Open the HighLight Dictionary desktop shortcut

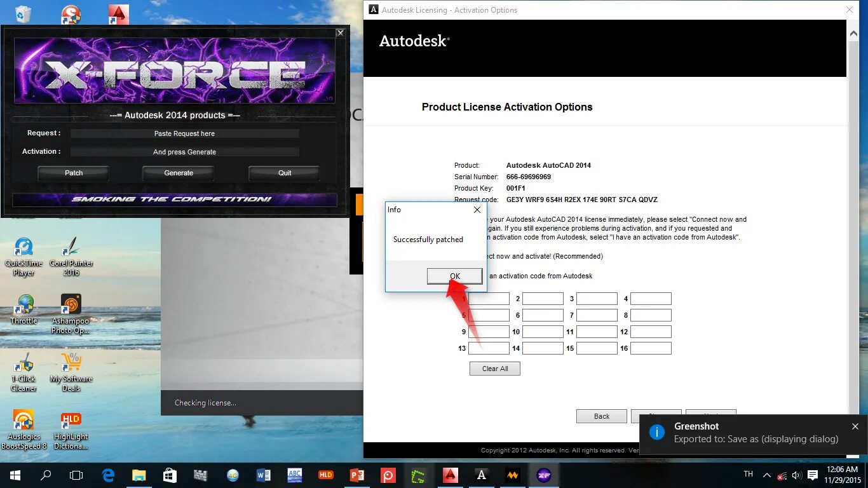point(71,430)
